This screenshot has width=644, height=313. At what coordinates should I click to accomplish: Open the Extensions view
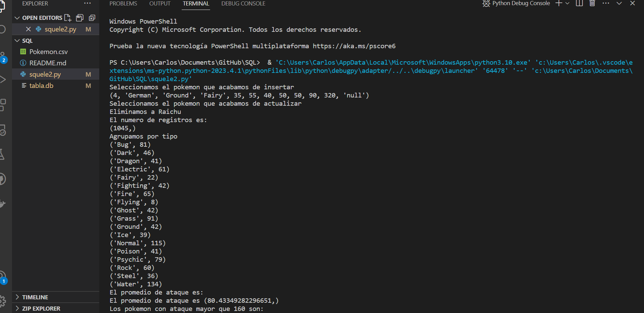(3, 104)
